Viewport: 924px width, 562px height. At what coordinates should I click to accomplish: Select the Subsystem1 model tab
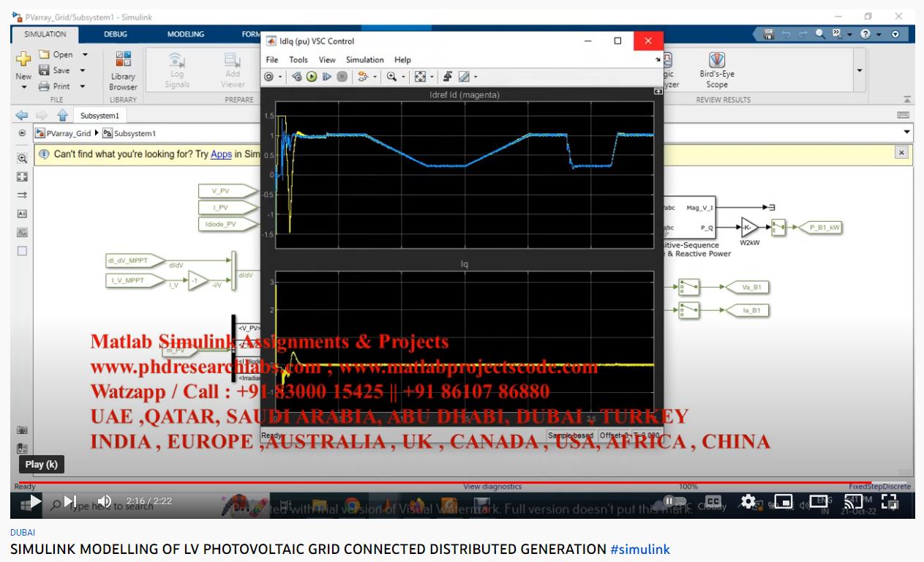tap(99, 116)
